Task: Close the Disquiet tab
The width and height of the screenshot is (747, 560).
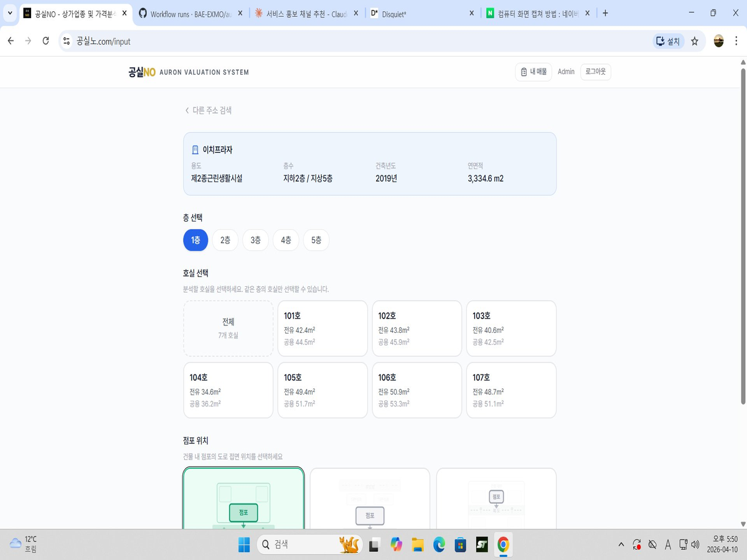Action: 471,13
